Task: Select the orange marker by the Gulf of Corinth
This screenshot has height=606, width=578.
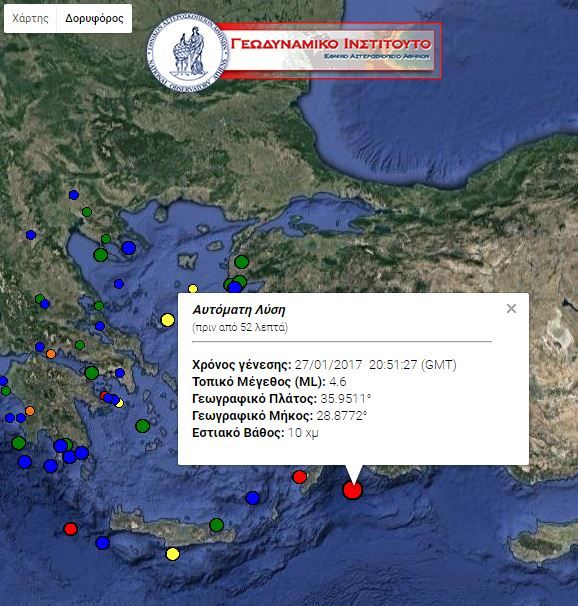Action: [x=51, y=354]
